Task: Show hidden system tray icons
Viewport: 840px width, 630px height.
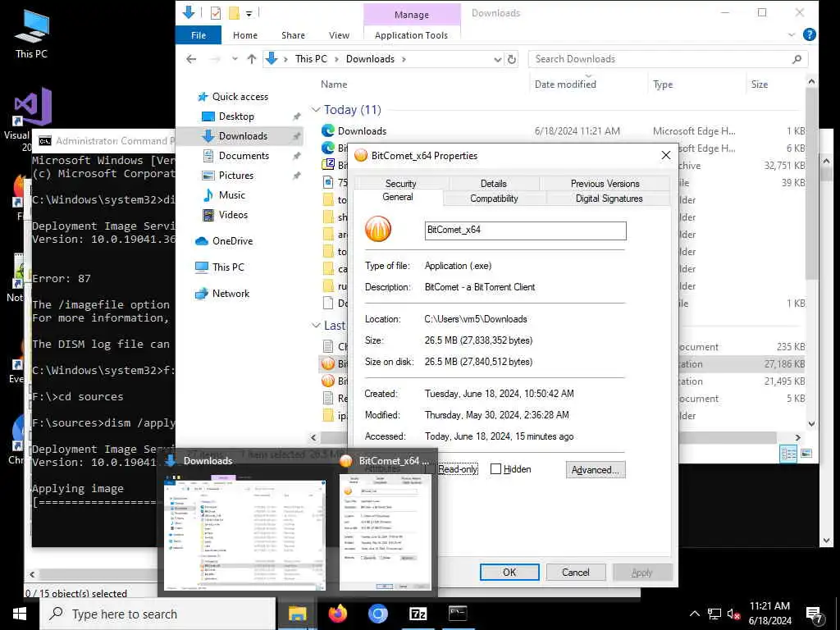Action: (694, 614)
